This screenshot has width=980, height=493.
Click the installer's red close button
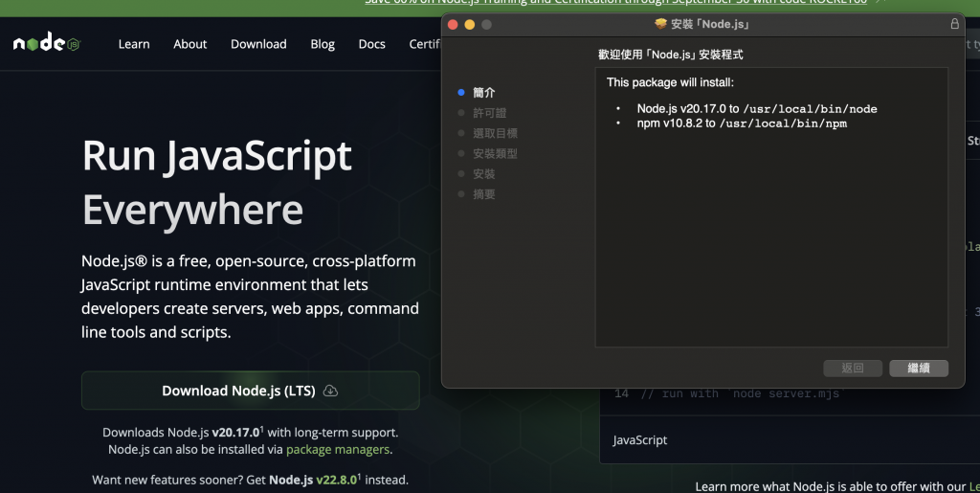[x=453, y=24]
